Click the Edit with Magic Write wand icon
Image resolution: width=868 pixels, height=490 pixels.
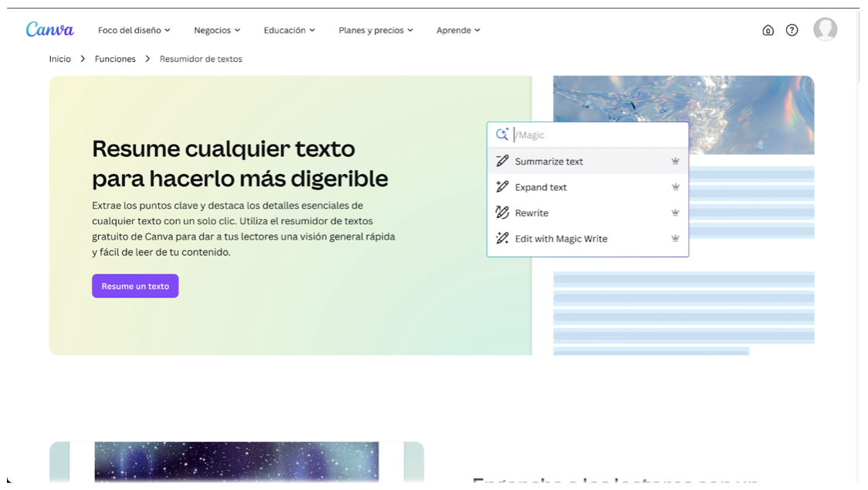click(502, 239)
